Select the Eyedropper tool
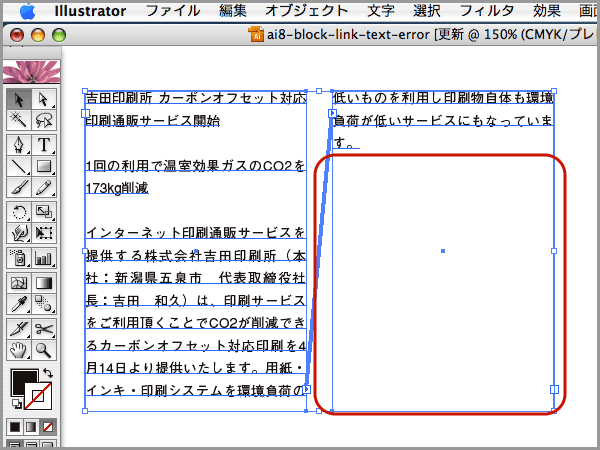This screenshot has width=600, height=450. coord(19,304)
